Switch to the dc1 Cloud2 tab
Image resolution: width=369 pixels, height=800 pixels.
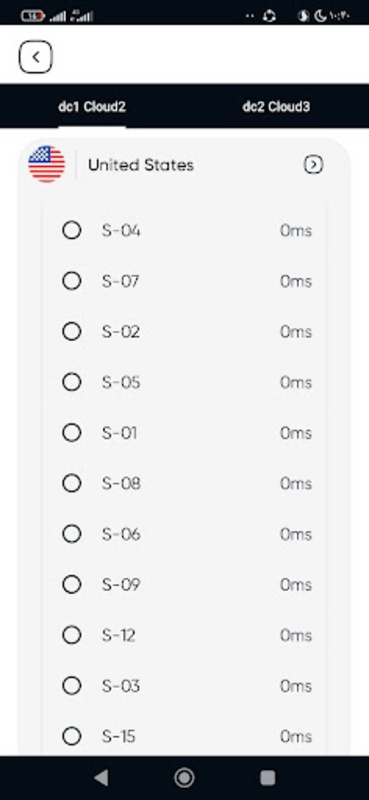[92, 107]
